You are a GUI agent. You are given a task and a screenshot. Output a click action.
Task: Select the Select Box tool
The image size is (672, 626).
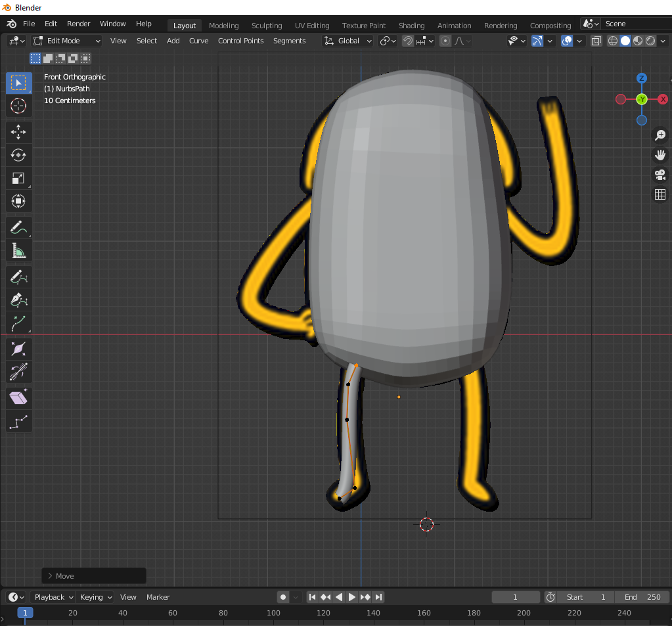pyautogui.click(x=18, y=83)
